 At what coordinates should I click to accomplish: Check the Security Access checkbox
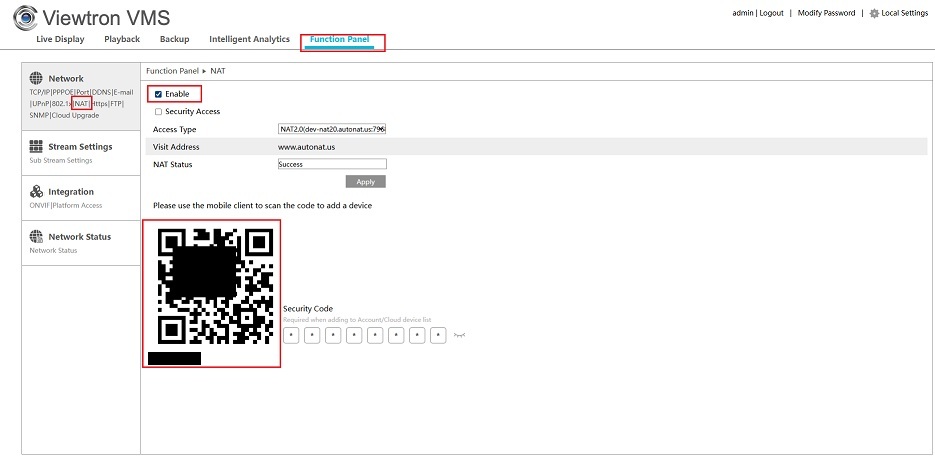[x=159, y=111]
